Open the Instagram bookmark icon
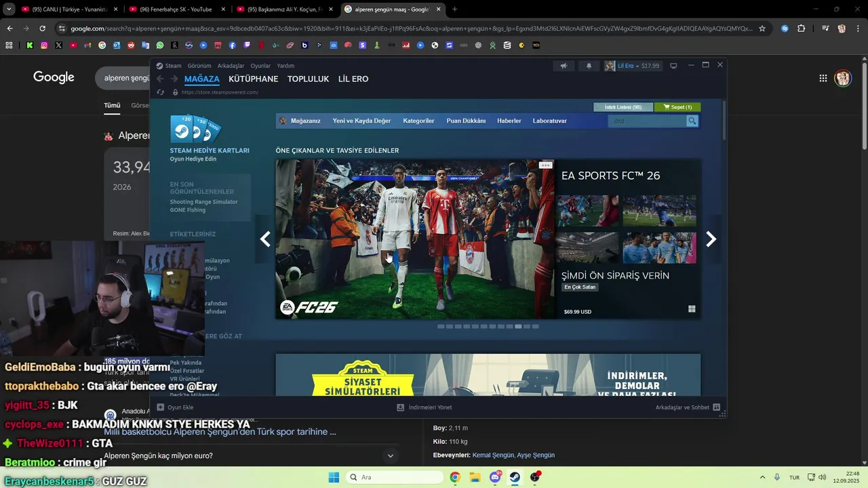The height and width of the screenshot is (488, 868). [44, 45]
